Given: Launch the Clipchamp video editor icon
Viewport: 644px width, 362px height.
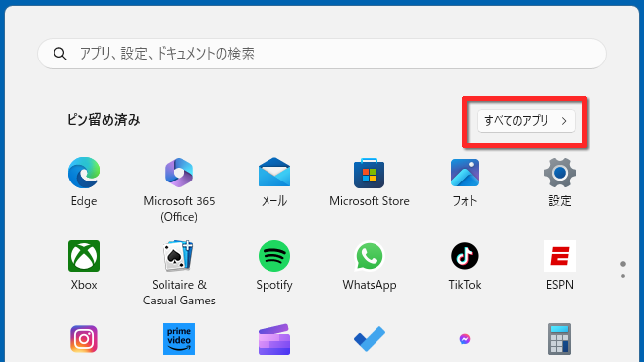Looking at the screenshot, I should tap(274, 339).
